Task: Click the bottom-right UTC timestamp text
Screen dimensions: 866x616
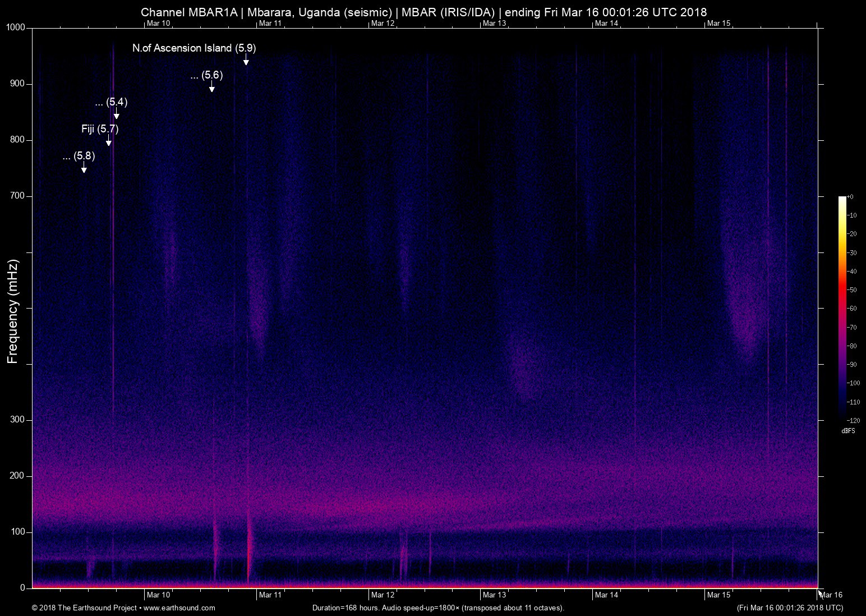Action: (789, 608)
